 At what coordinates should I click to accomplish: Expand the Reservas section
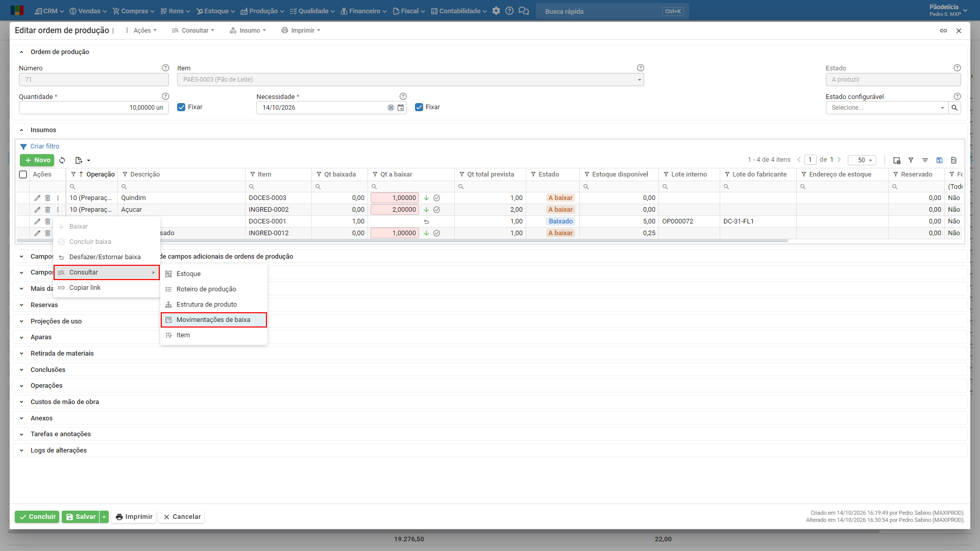click(44, 305)
